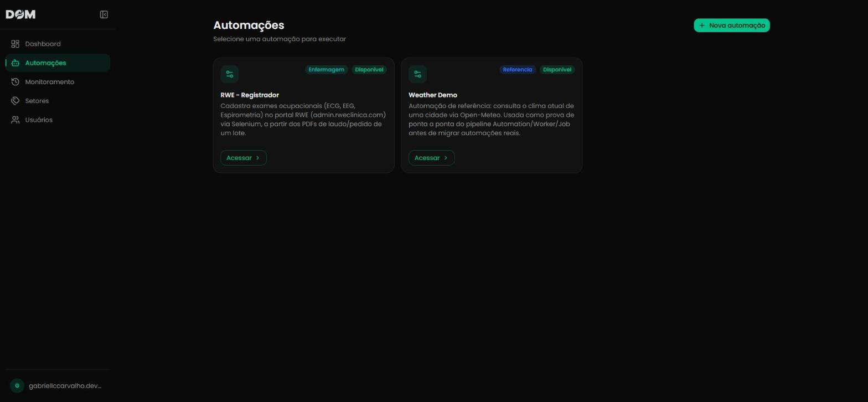Access the RWE - Registrador automation
The height and width of the screenshot is (402, 868).
point(244,158)
